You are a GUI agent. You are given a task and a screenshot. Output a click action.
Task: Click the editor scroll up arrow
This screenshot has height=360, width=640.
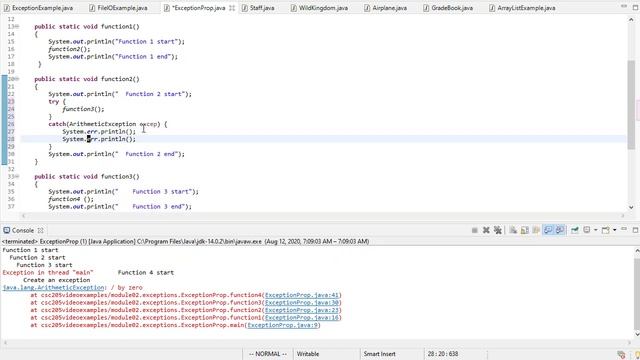pyautogui.click(x=631, y=19)
